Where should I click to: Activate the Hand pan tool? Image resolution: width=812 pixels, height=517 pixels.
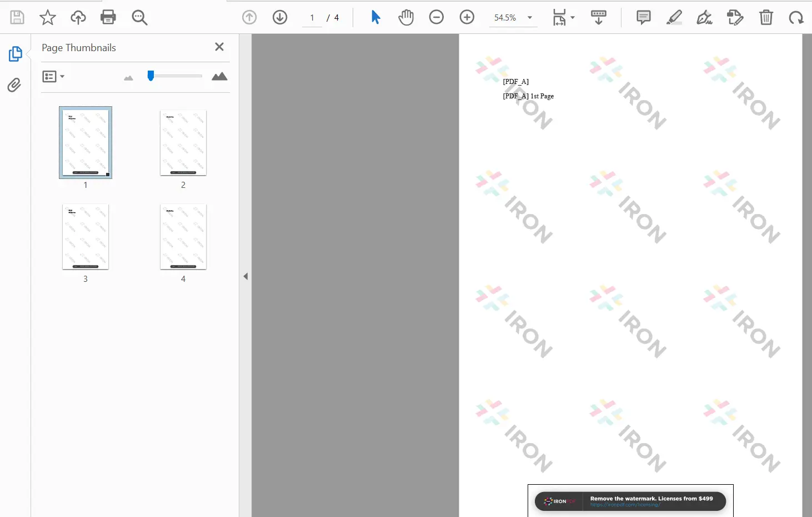tap(406, 17)
